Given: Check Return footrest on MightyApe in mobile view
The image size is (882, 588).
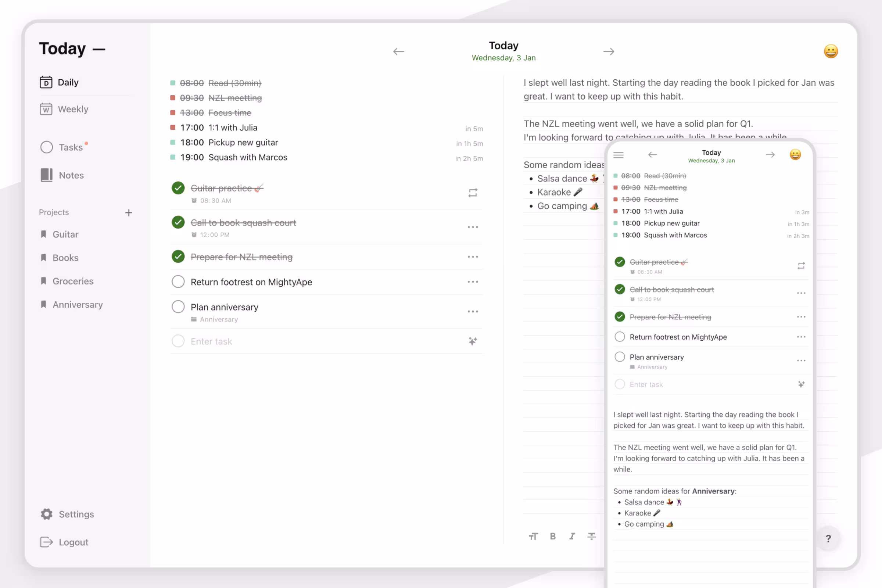Looking at the screenshot, I should click(x=620, y=337).
